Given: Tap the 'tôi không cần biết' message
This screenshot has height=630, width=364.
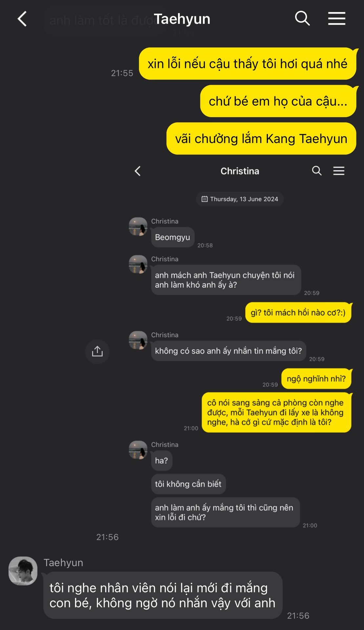Looking at the screenshot, I should click(188, 484).
